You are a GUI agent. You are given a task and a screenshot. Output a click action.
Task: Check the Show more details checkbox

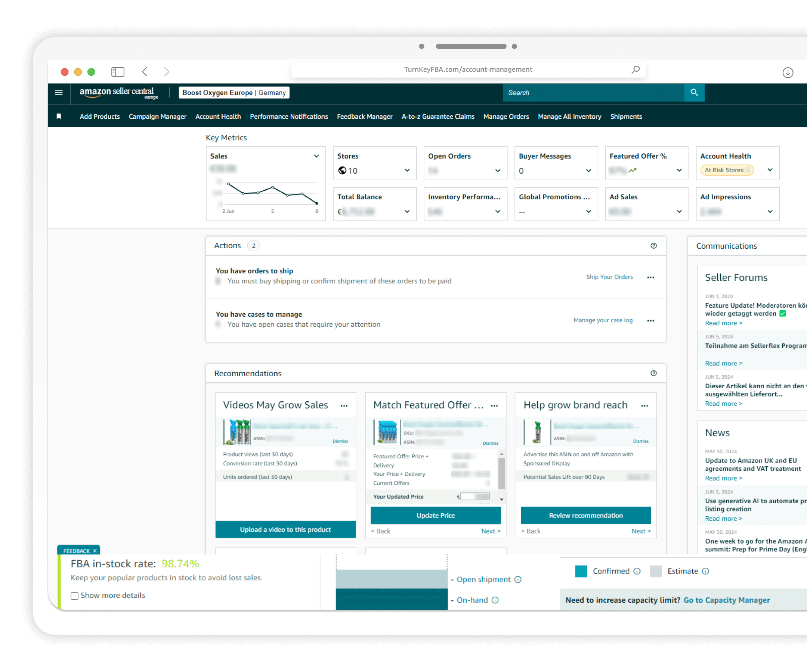pos(75,595)
